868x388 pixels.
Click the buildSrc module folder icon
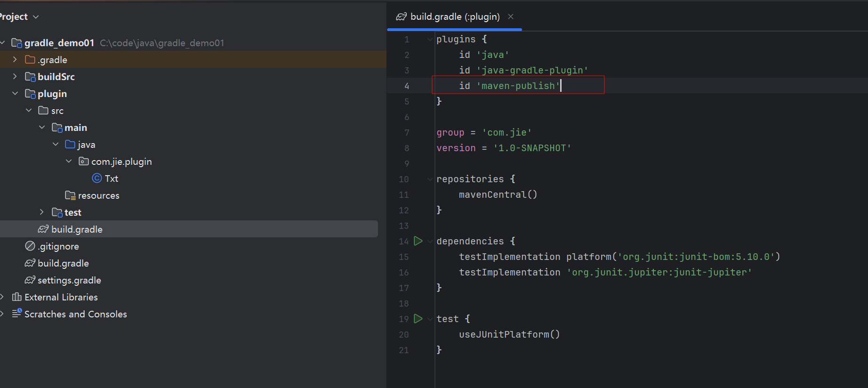point(30,76)
